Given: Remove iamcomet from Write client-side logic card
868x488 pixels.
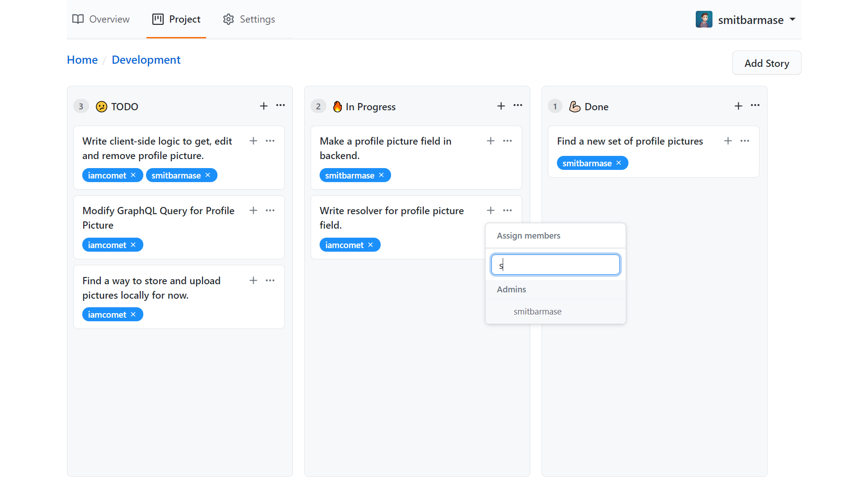Looking at the screenshot, I should coord(133,175).
